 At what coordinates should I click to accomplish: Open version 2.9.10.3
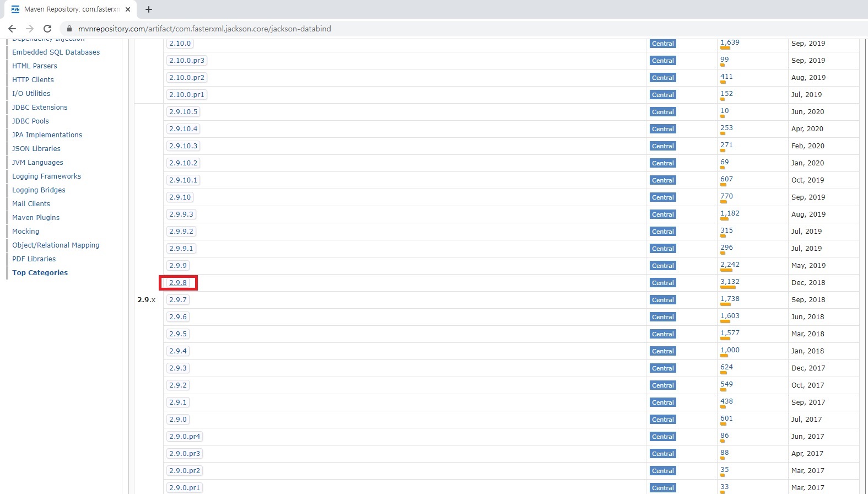183,146
